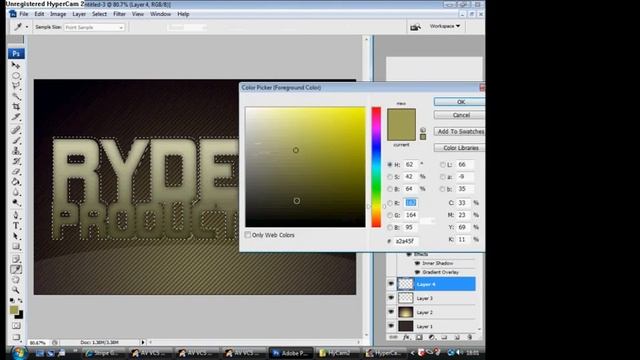Add layer mask icon in Layers panel
Image resolution: width=640 pixels, height=360 pixels.
419,337
